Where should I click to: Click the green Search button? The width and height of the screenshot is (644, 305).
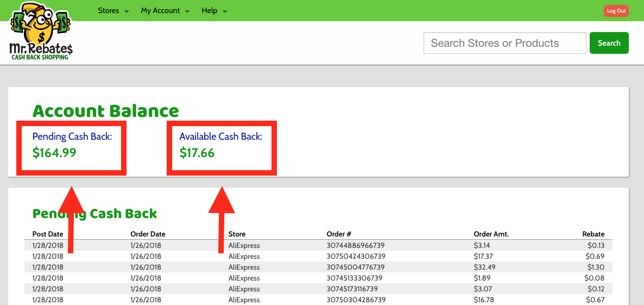609,43
